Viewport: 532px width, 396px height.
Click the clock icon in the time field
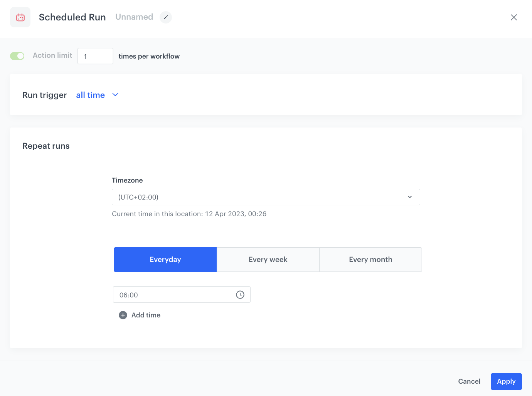click(x=240, y=295)
